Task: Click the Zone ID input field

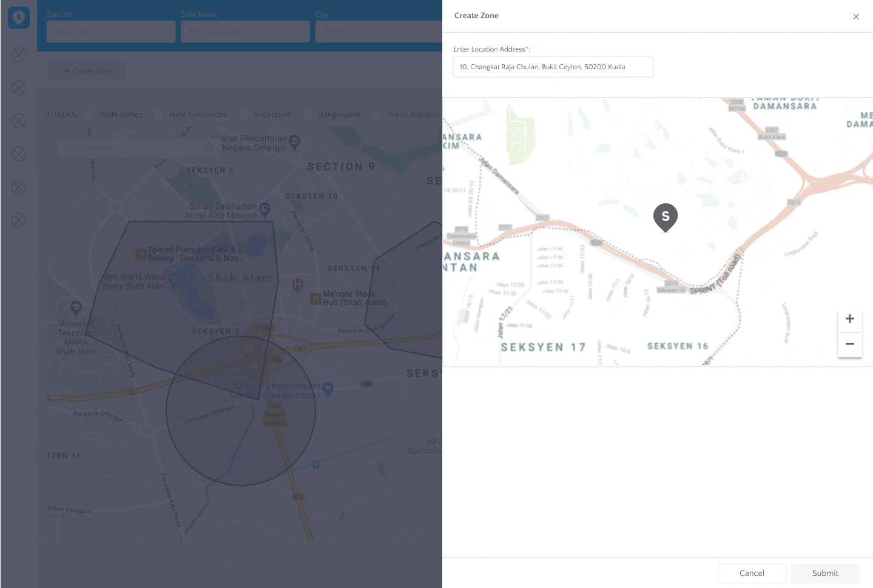Action: pos(111,32)
